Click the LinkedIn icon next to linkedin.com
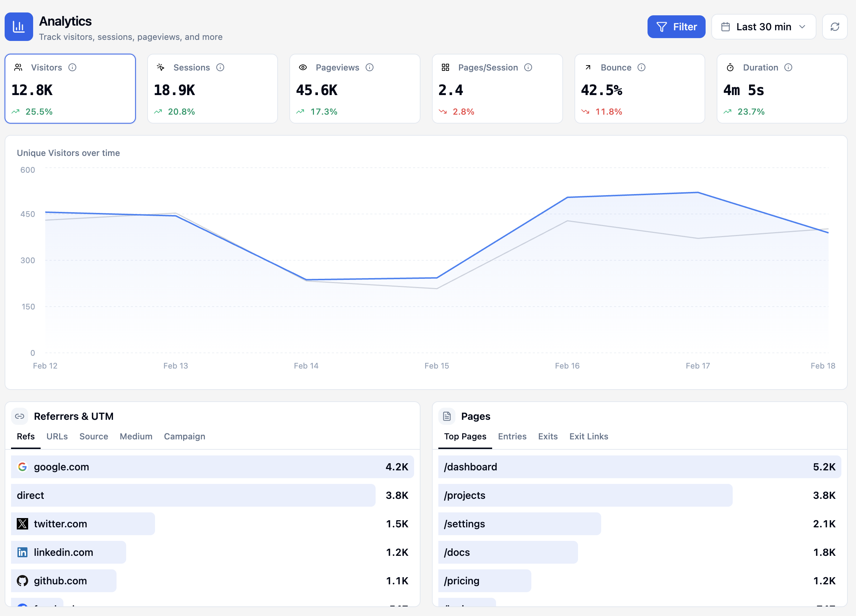Screen dimensions: 856x616 click(23, 552)
